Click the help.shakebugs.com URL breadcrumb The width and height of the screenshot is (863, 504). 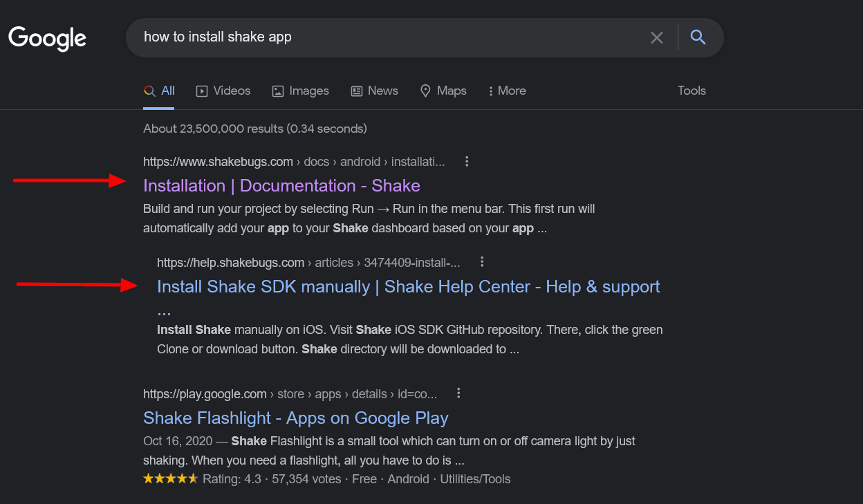(x=230, y=262)
